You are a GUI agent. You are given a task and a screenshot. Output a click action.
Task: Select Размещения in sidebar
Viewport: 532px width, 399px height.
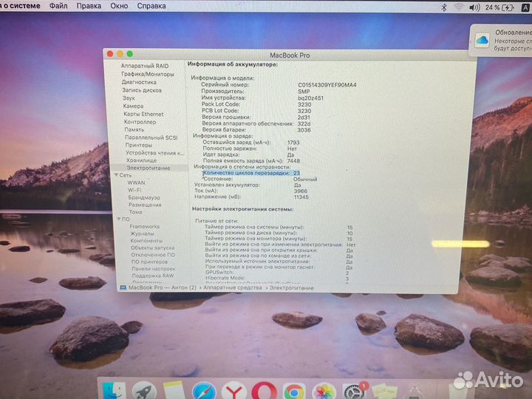[x=145, y=205]
